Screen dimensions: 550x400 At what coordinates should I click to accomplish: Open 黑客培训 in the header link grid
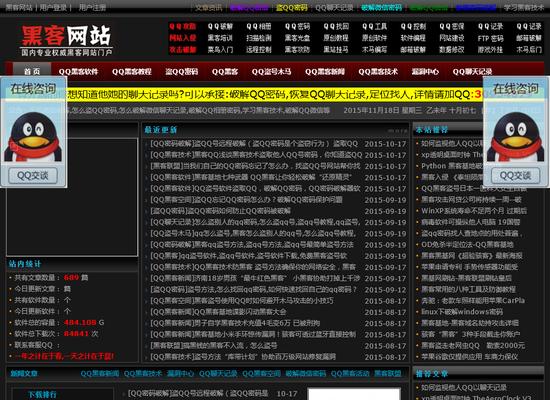coord(220,38)
